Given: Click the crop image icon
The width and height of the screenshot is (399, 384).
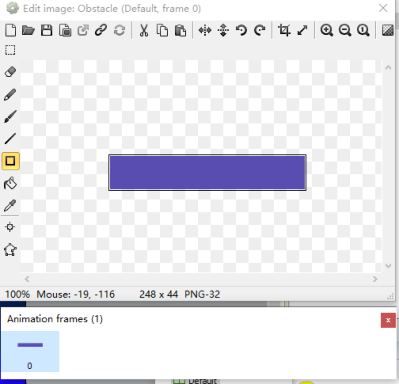Looking at the screenshot, I should (284, 30).
